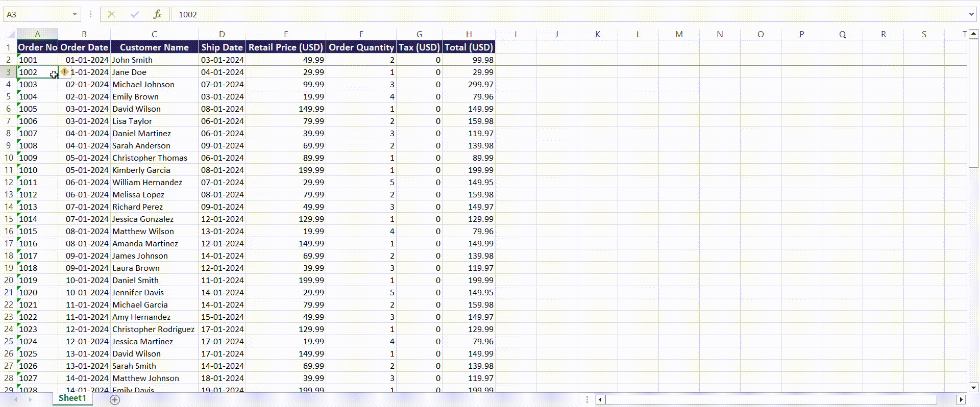Screen dimensions: 980x407
Task: Switch to the Sheet1 tab
Action: pyautogui.click(x=72, y=398)
